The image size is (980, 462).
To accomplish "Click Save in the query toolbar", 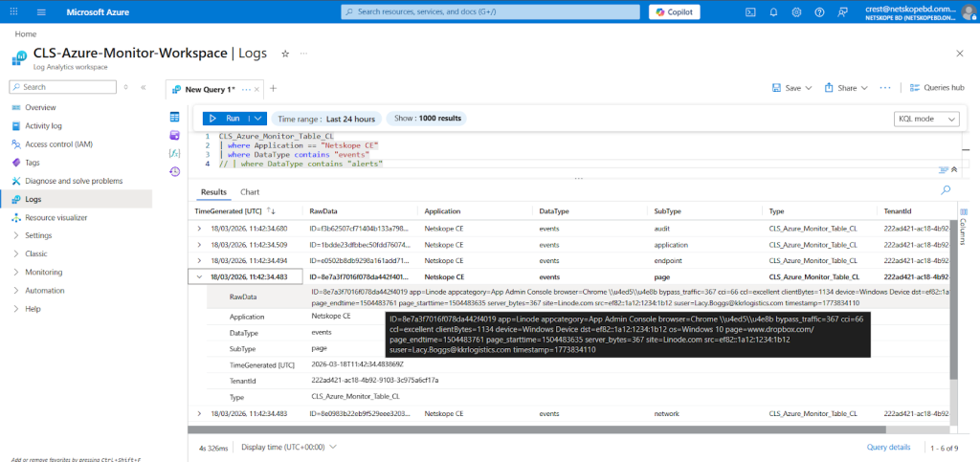I will pos(791,88).
